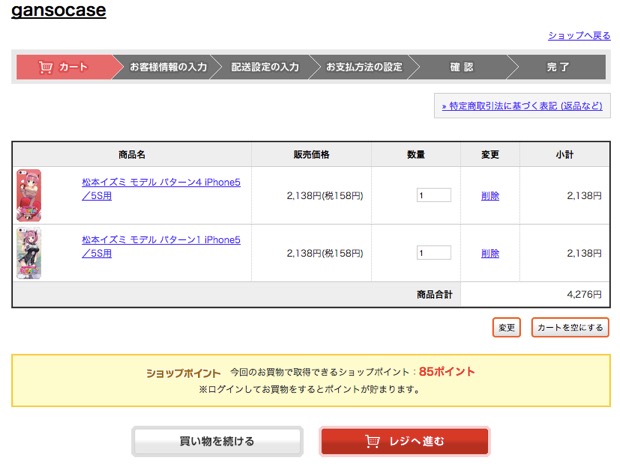Go back via ショップへ戻る link
The image size is (620, 467).
[x=578, y=36]
